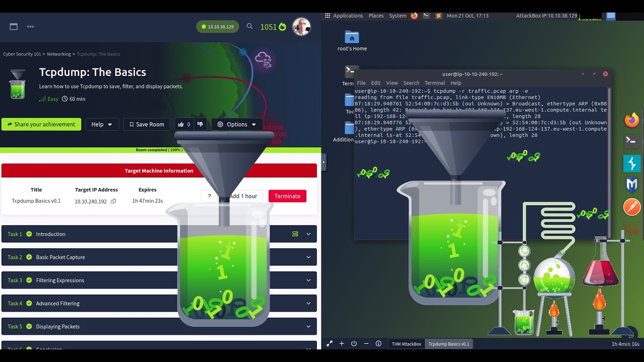Image resolution: width=644 pixels, height=362 pixels.
Task: Click the AttackBox IP 10.10.38.129 badge
Action: pyautogui.click(x=217, y=27)
